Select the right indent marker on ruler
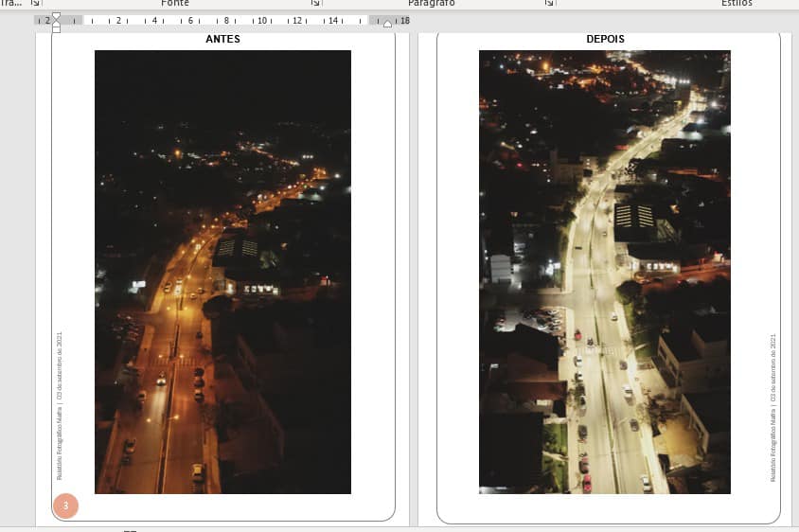 pos(387,23)
